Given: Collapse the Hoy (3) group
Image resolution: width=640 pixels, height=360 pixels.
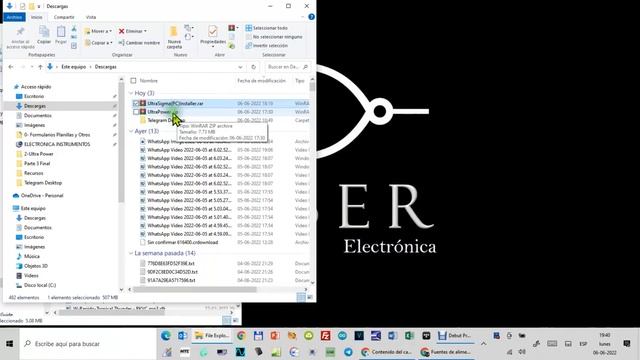Looking at the screenshot, I should point(131,93).
